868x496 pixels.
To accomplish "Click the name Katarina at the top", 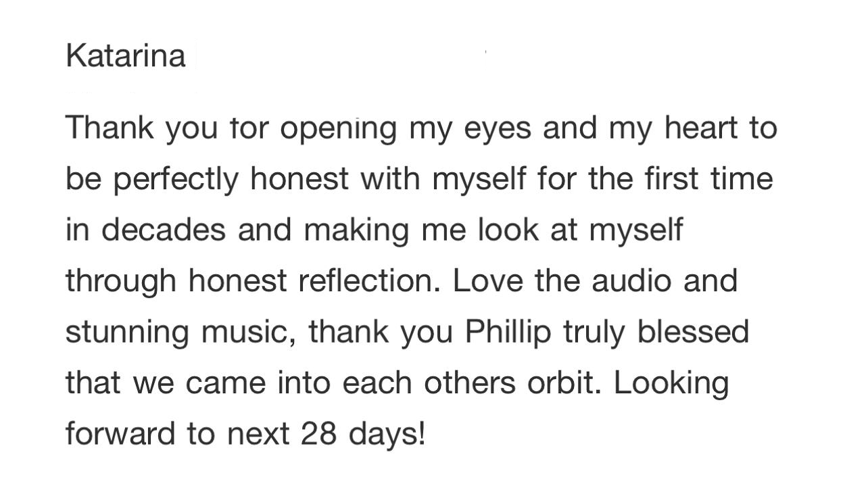I will 126,55.
